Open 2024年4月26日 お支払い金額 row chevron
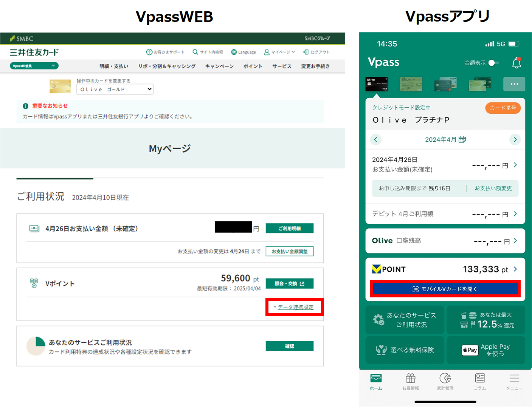This screenshot has width=532, height=413. point(515,165)
